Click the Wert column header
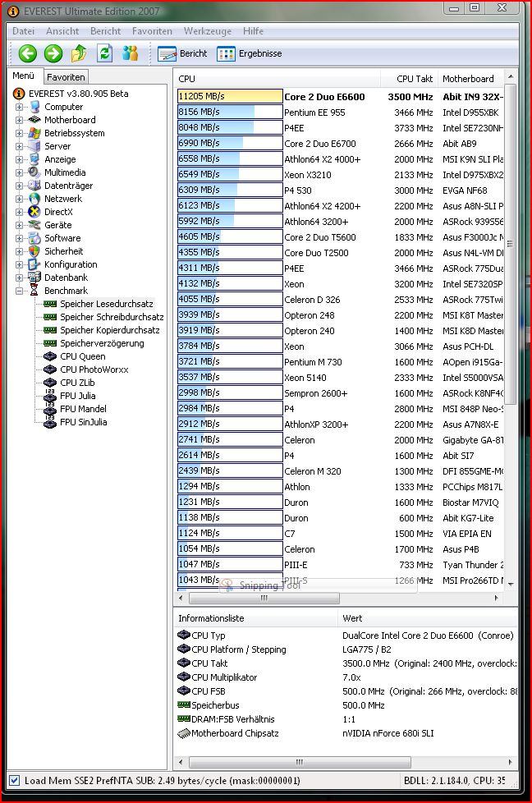This screenshot has width=532, height=803. point(428,618)
